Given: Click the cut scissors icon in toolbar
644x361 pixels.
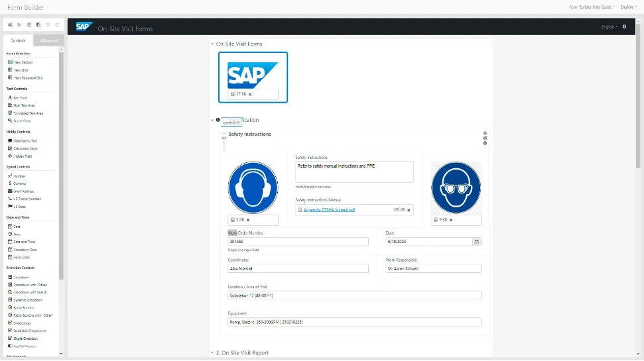Looking at the screenshot, I should [x=19, y=25].
